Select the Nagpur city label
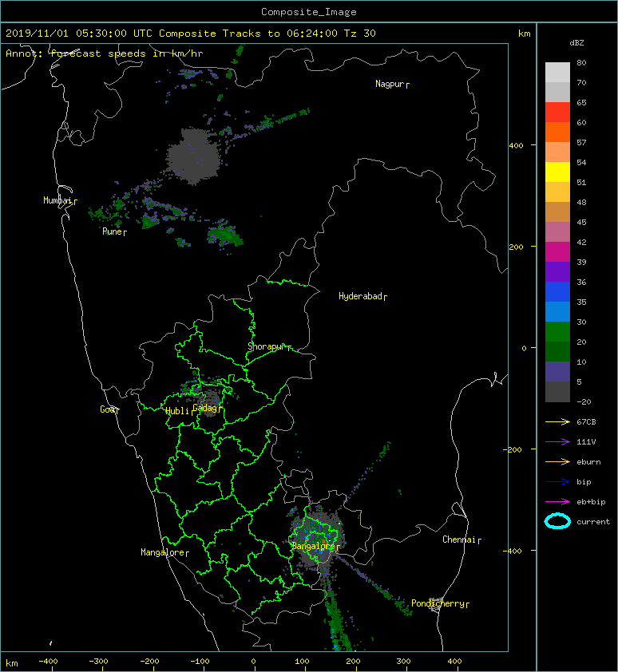618x672 pixels. pos(390,84)
